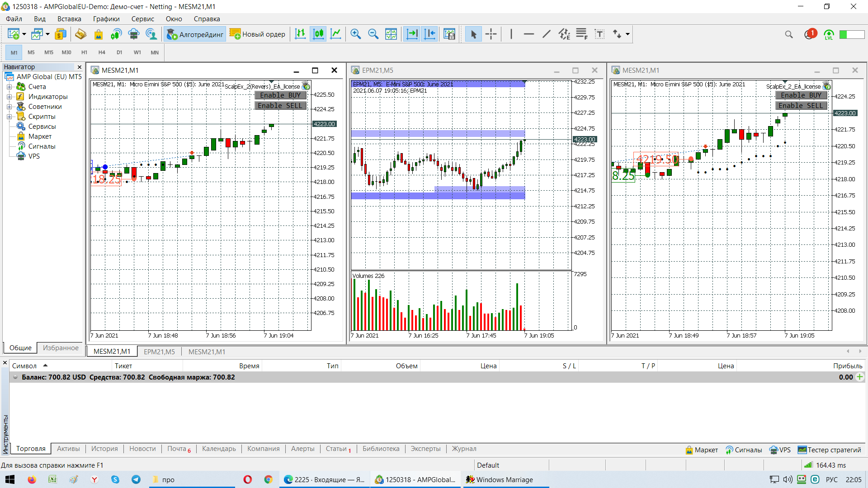Select bar chart display icon
The width and height of the screenshot is (868, 488).
coord(301,34)
